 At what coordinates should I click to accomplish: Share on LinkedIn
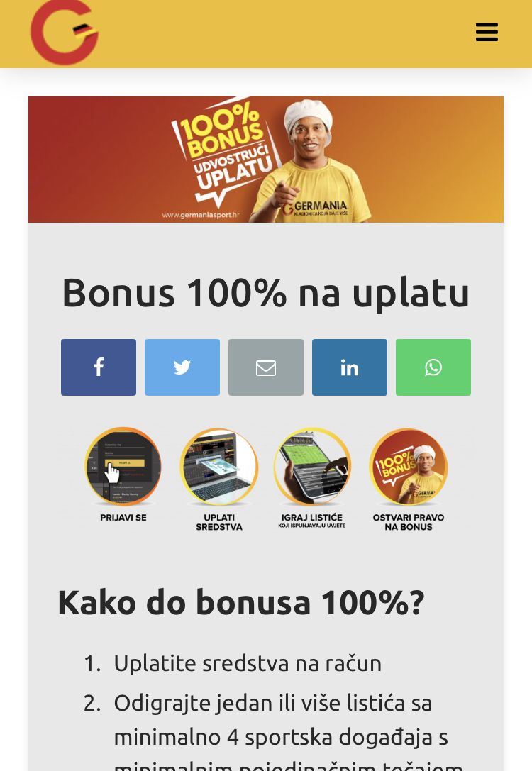350,367
